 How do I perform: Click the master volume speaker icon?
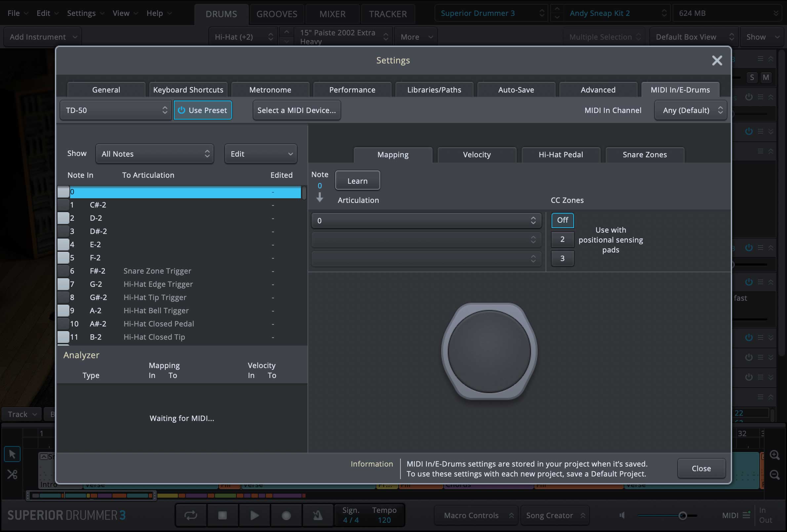622,515
